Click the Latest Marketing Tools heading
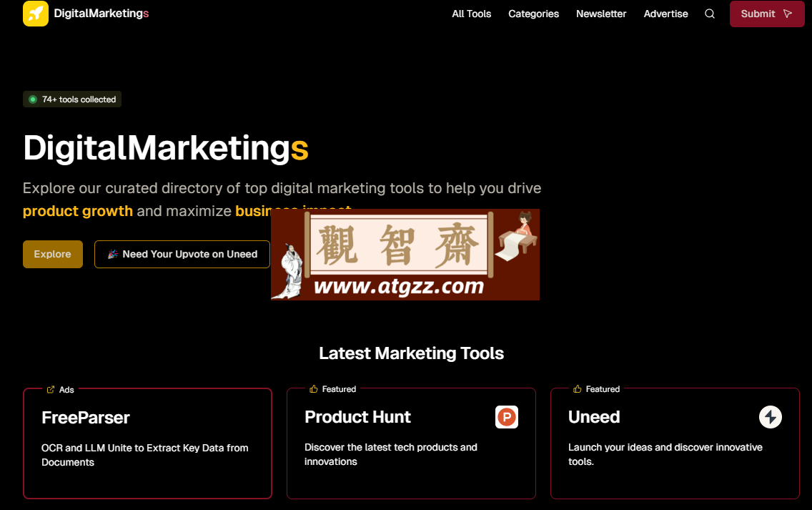 coord(411,353)
